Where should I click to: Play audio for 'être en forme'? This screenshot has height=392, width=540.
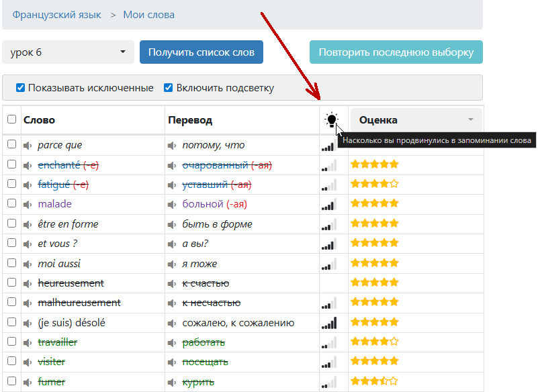(x=28, y=225)
